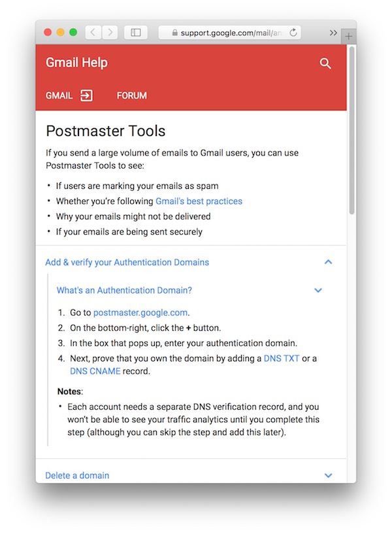This screenshot has width=392, height=534.
Task: Click What's an Authentication Domain? heading
Action: pos(124,290)
